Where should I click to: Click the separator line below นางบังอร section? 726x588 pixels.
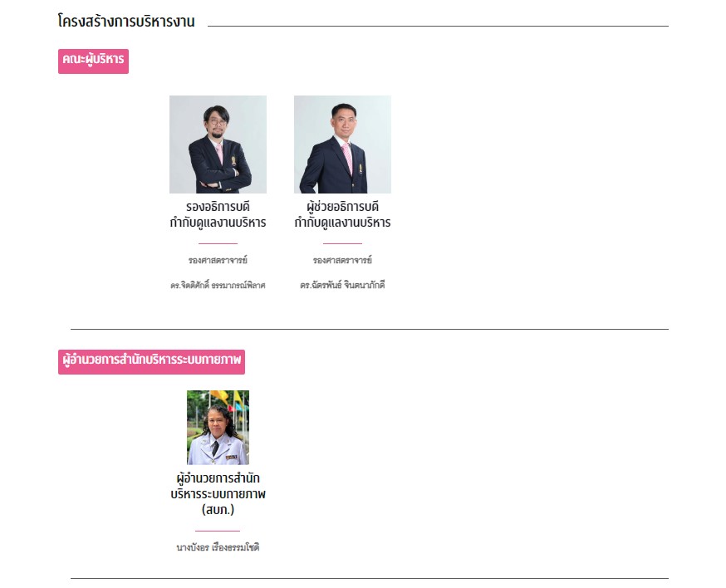[x=369, y=578]
